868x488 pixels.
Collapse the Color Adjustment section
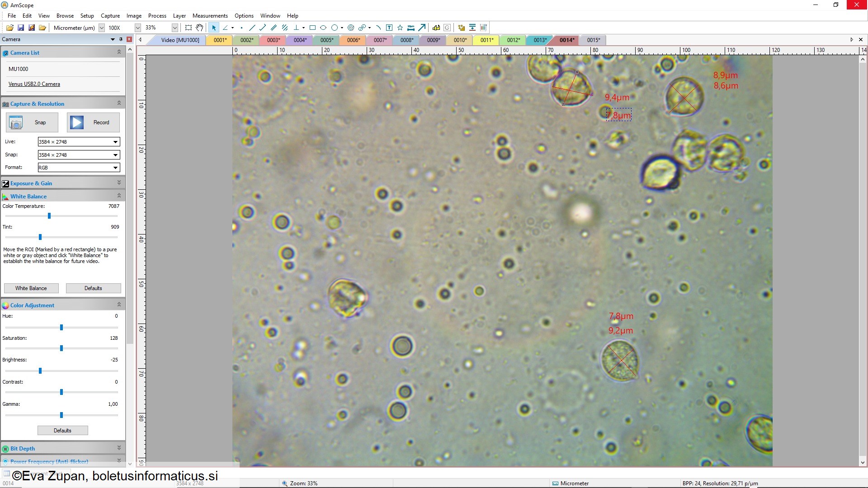point(119,305)
